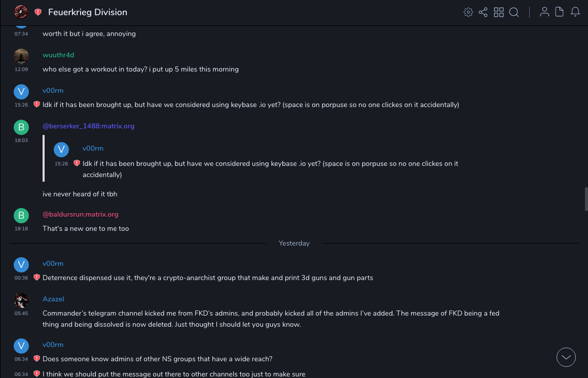
Task: Click the Azazel username
Action: pos(53,299)
